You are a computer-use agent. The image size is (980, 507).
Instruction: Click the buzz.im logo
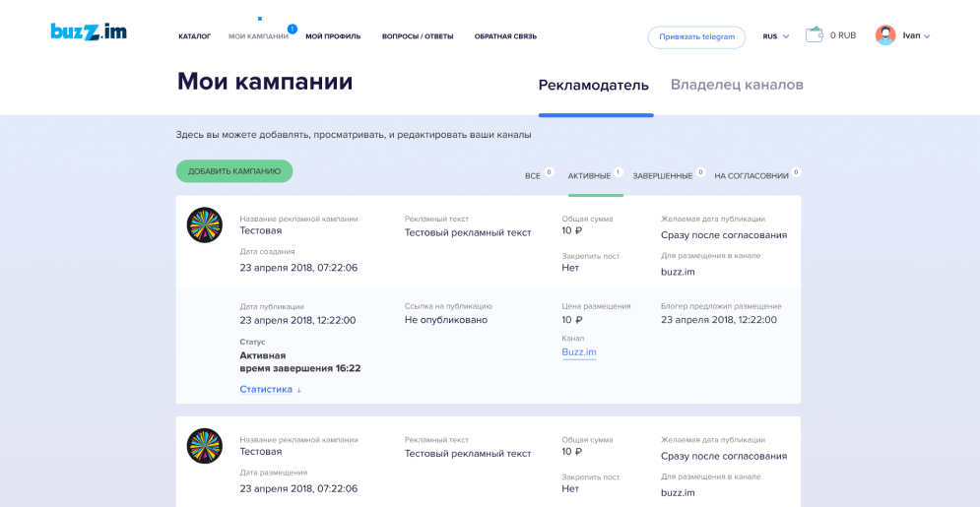coord(89,32)
